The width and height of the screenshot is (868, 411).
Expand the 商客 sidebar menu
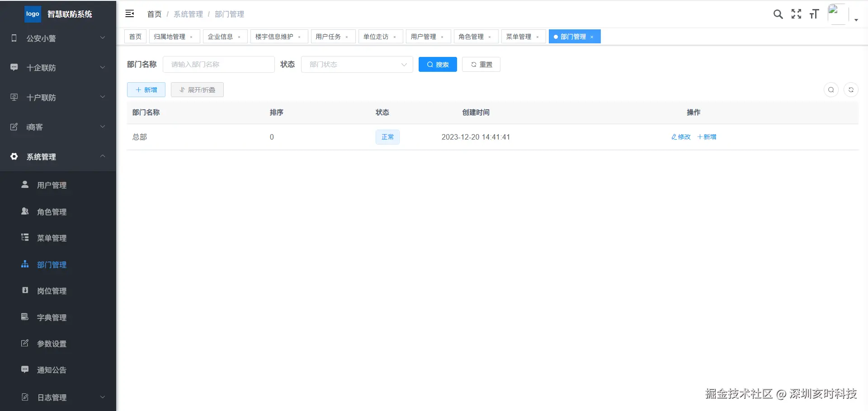click(x=103, y=126)
